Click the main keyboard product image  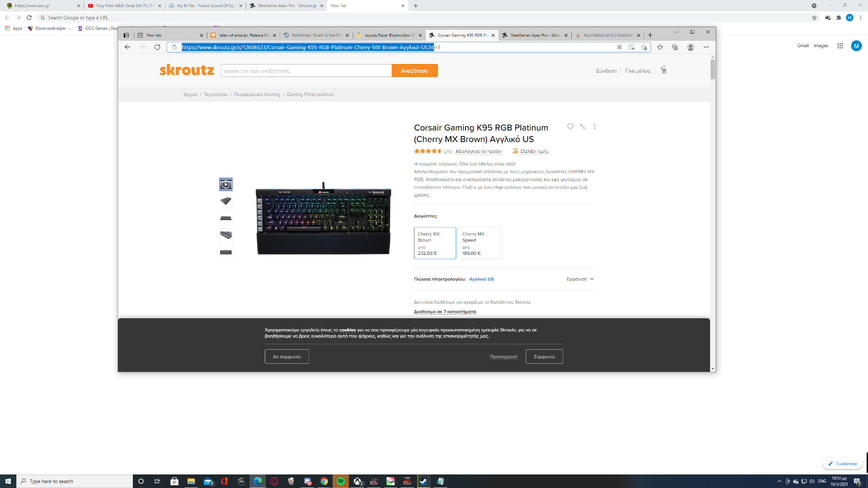click(x=323, y=220)
